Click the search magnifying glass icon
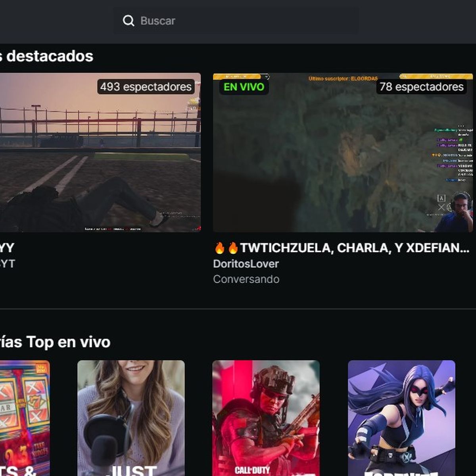This screenshot has width=476, height=476. click(128, 20)
